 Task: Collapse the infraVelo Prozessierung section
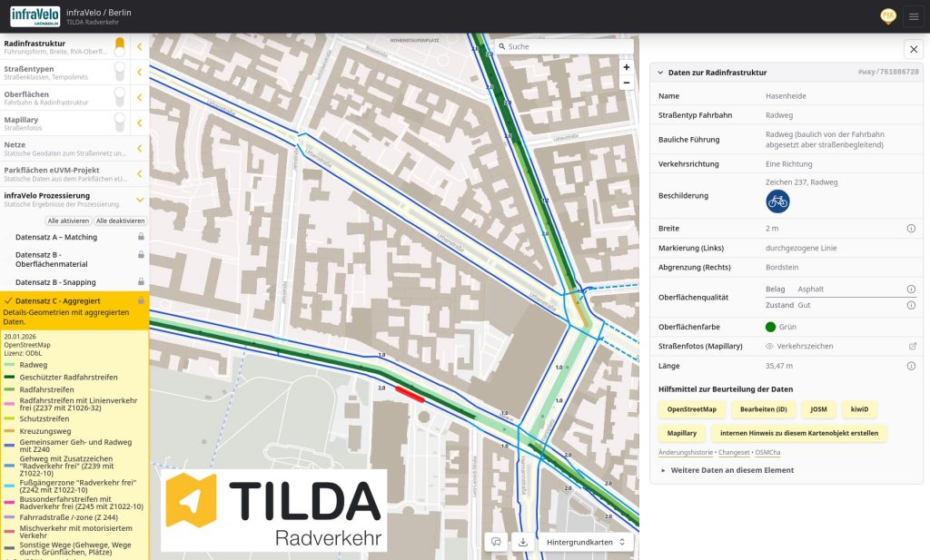140,199
